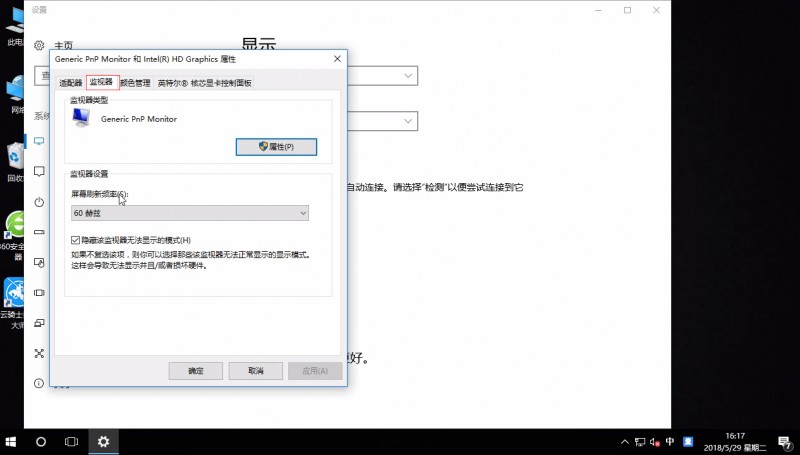
Task: Select the Display icon in Settings sidebar
Action: click(x=39, y=141)
